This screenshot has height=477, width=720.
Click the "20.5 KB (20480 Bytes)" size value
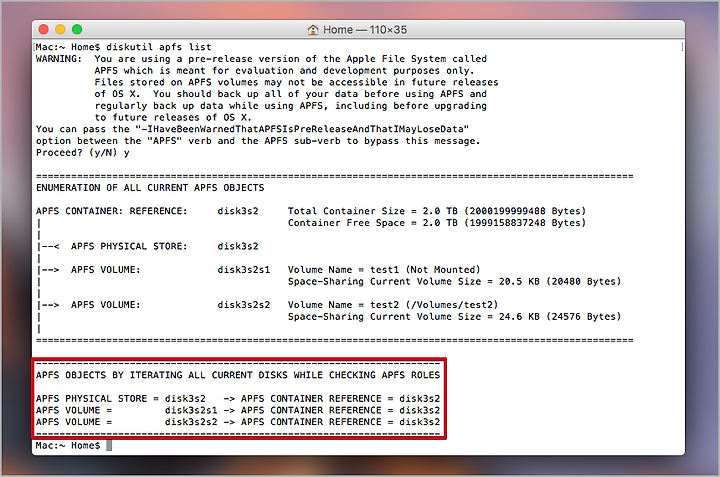pos(560,281)
